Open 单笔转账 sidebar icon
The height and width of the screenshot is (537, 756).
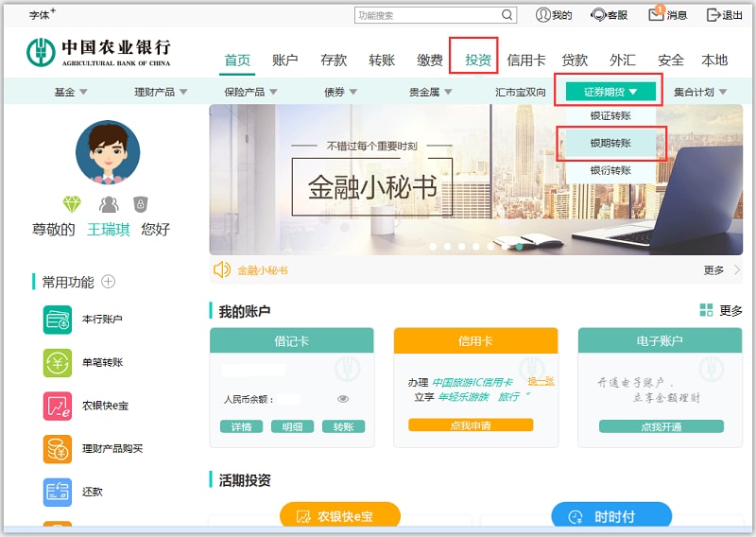click(58, 362)
